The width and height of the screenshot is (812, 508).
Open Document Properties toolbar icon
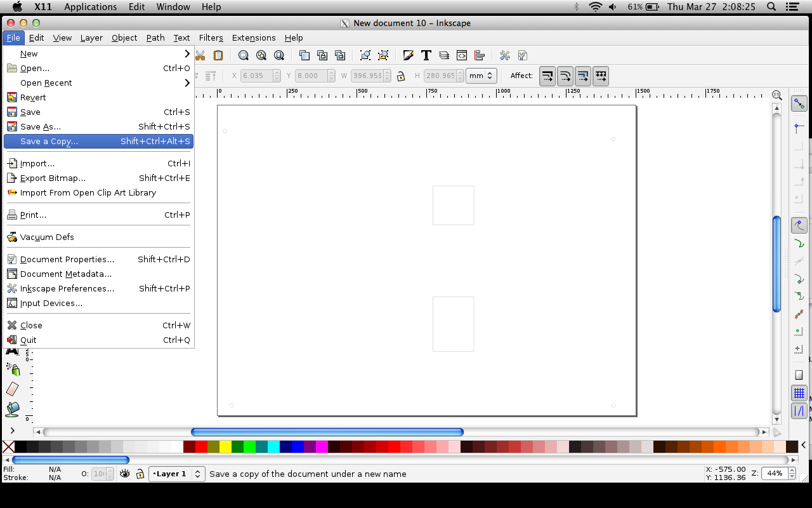523,55
